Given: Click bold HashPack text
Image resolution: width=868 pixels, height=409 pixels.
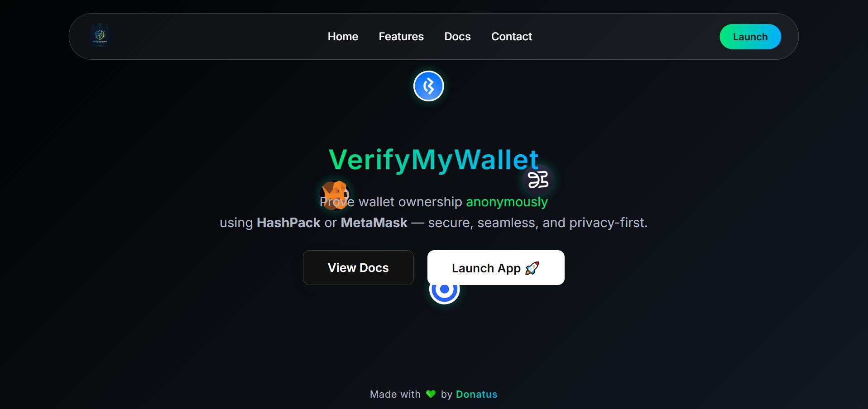Looking at the screenshot, I should (288, 223).
